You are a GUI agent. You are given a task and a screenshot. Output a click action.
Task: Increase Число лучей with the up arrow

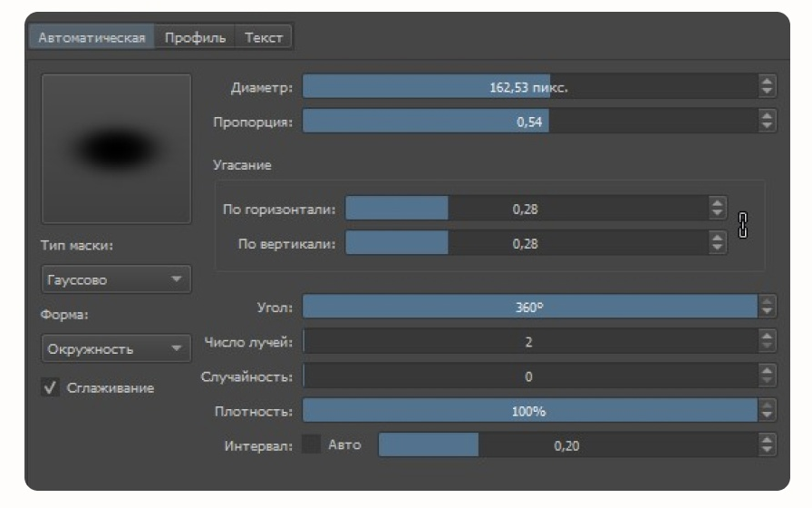(x=767, y=336)
